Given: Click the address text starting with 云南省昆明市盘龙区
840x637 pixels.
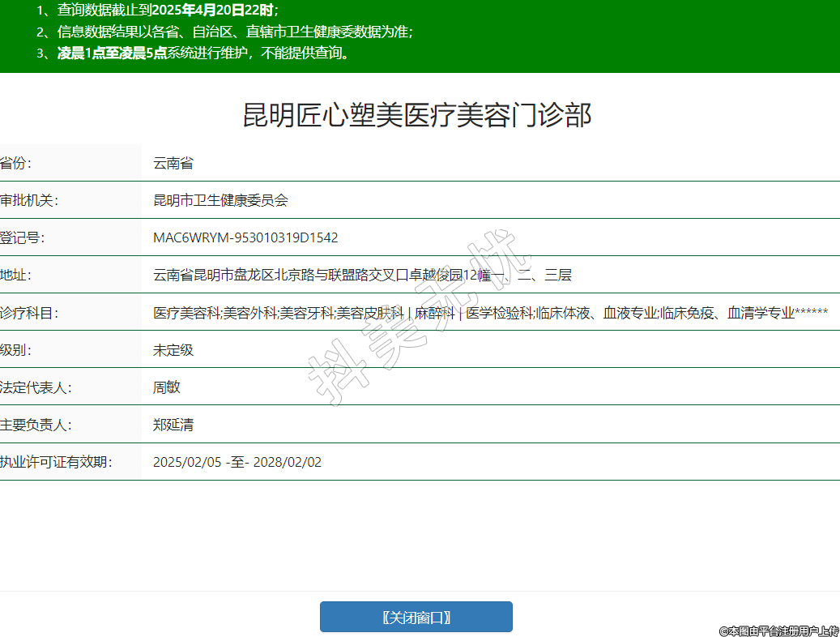Looking at the screenshot, I should click(362, 275).
